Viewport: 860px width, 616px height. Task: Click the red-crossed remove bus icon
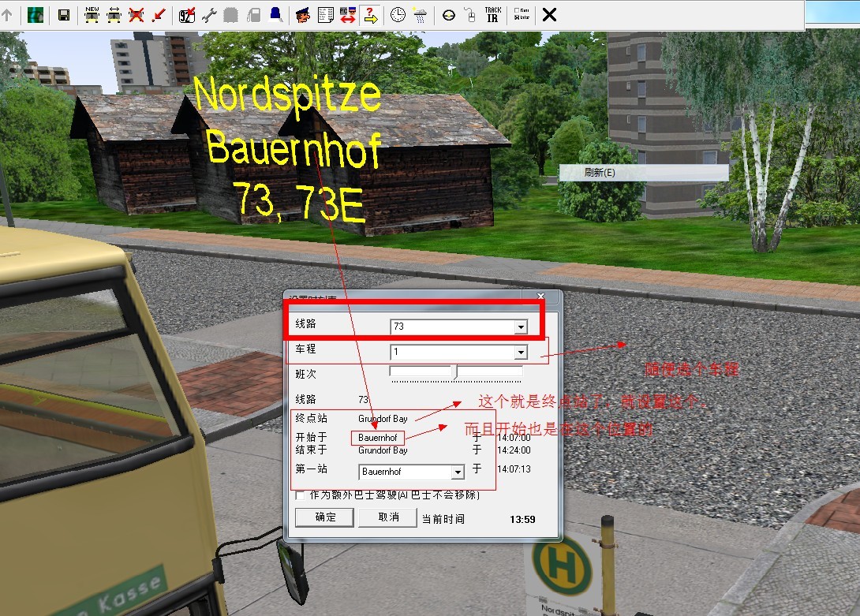tap(136, 15)
